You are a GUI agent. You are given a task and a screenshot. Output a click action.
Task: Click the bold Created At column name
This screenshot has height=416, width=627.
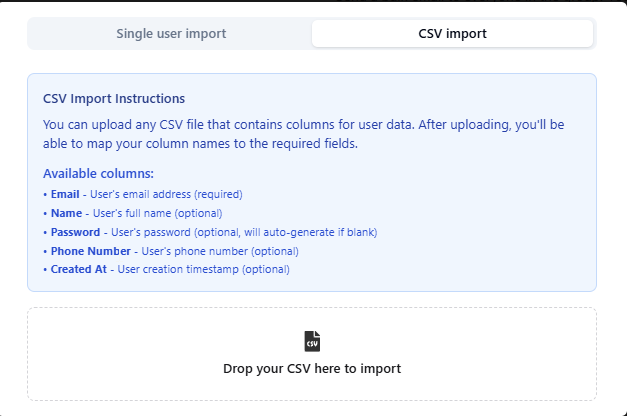tap(80, 270)
